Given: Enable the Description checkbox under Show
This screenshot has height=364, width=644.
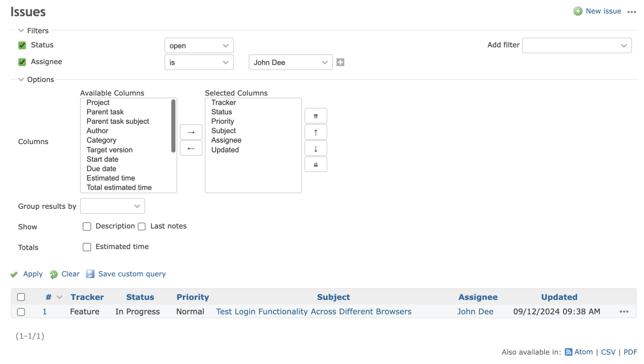Looking at the screenshot, I should click(x=87, y=226).
